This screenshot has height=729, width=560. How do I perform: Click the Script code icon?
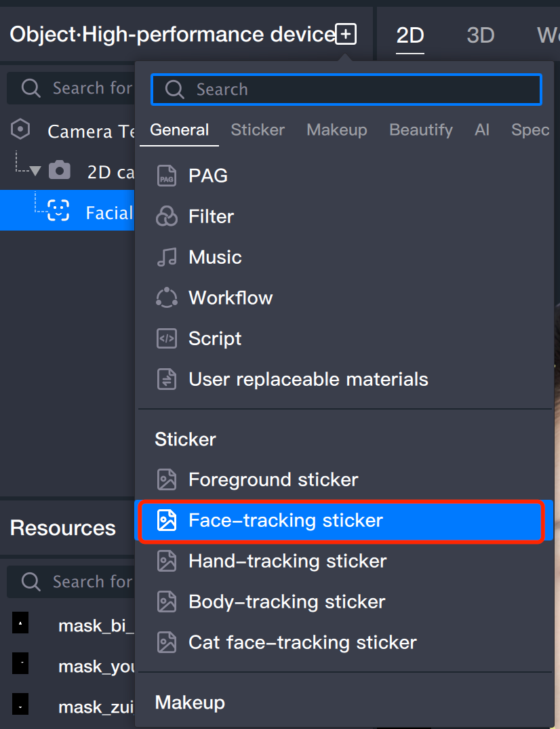pos(166,338)
